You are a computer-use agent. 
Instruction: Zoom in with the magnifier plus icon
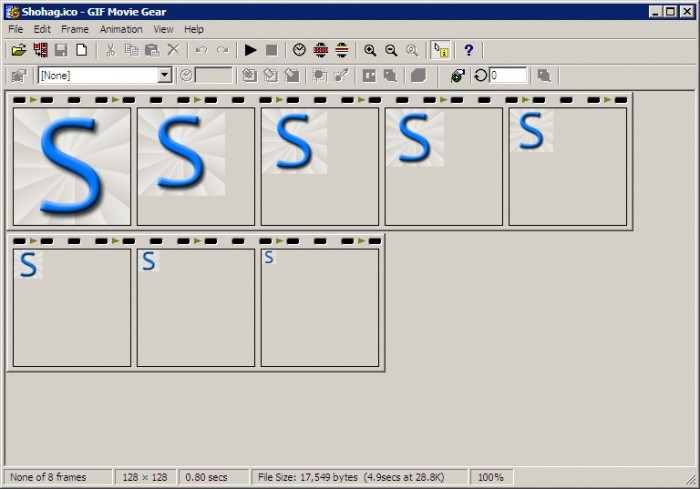coord(370,50)
